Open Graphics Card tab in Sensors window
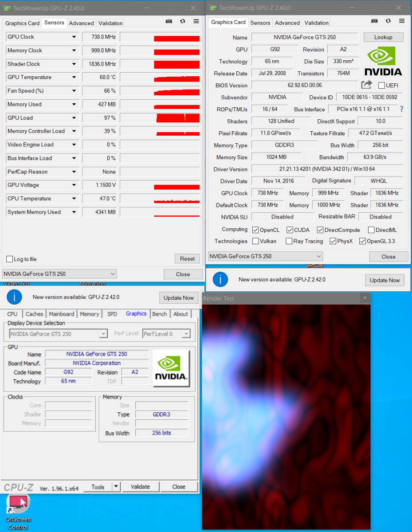The height and width of the screenshot is (532, 412). tap(22, 23)
